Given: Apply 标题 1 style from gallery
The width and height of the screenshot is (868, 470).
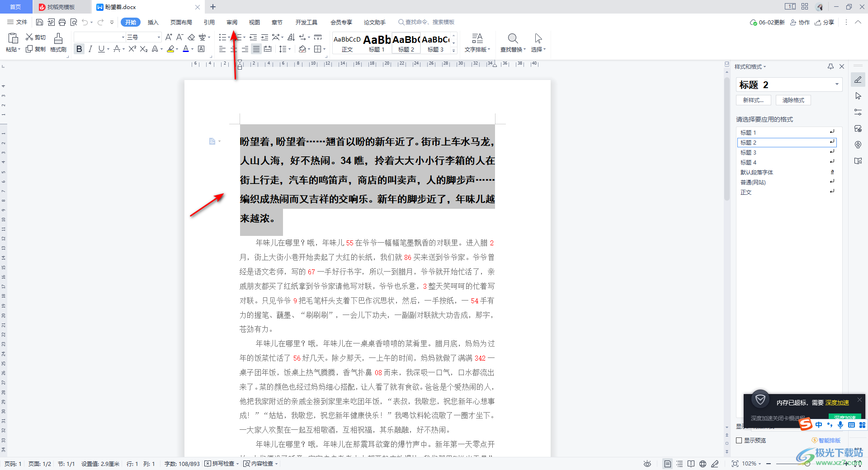Looking at the screenshot, I should 377,43.
